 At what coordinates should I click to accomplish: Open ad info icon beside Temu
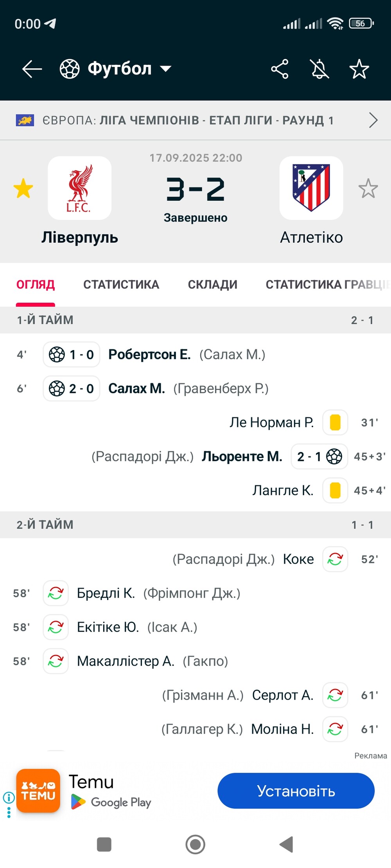[9, 797]
